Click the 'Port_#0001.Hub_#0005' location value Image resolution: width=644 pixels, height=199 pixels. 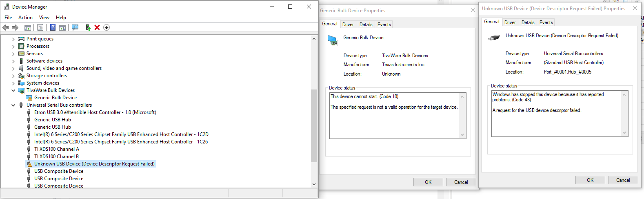coord(567,72)
